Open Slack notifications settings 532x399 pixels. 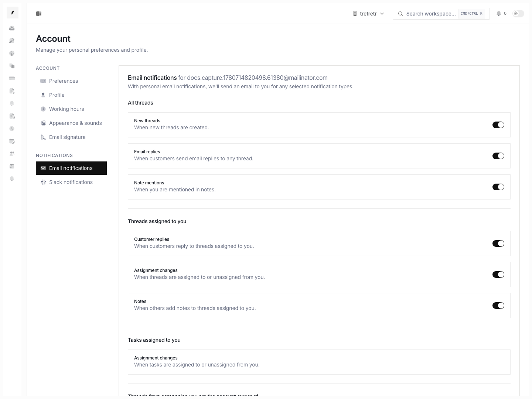(71, 182)
